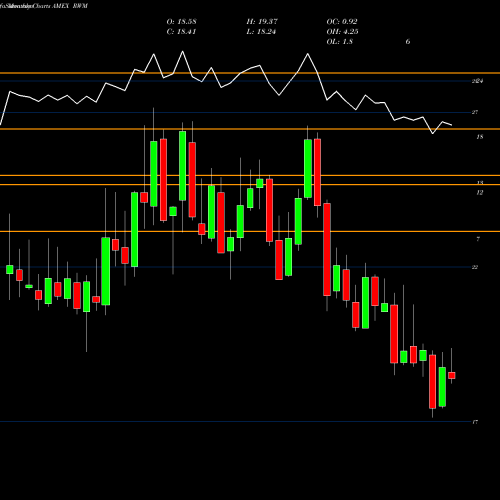This screenshot has width=500, height=500.
Task: Select the open price value O: 18.58
Action: point(181,22)
